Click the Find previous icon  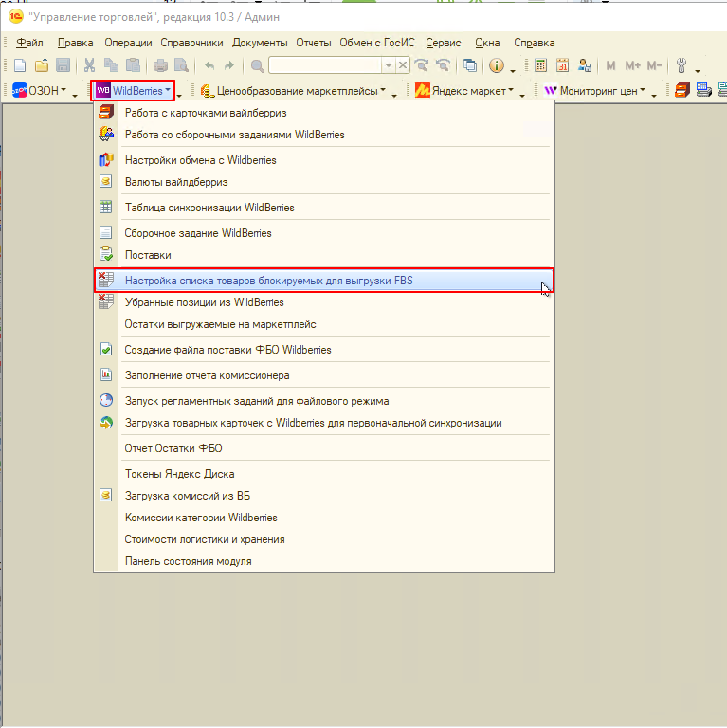[443, 65]
